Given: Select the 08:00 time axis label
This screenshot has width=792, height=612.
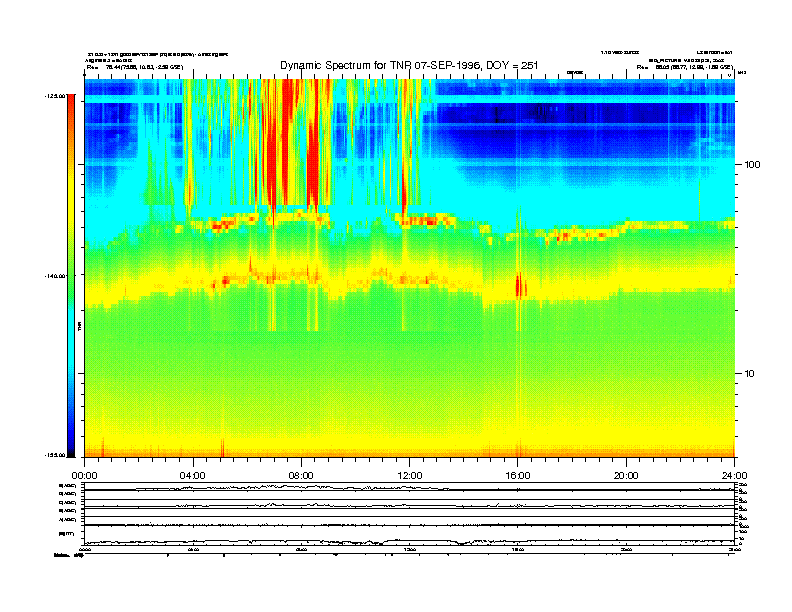Looking at the screenshot, I should [301, 476].
